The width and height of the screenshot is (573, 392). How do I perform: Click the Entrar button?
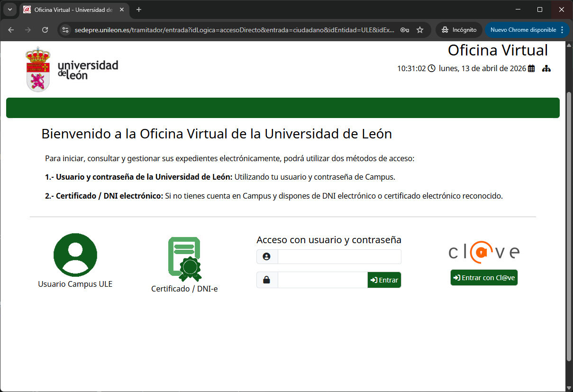pos(384,280)
